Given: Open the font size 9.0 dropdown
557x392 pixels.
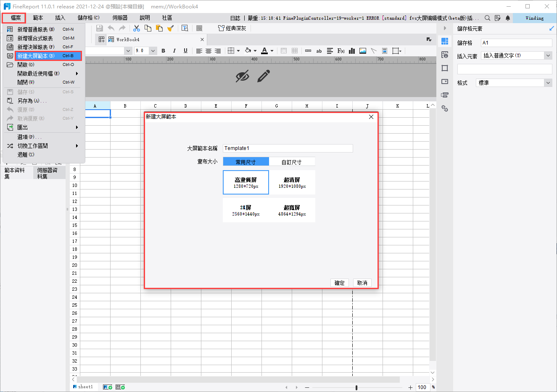Looking at the screenshot, I should pyautogui.click(x=153, y=51).
